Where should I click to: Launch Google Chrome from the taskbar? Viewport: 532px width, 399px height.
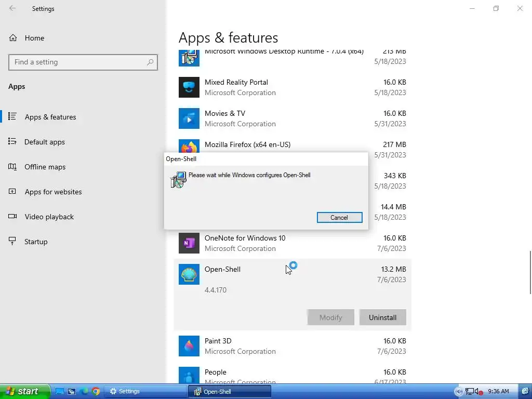click(96, 392)
